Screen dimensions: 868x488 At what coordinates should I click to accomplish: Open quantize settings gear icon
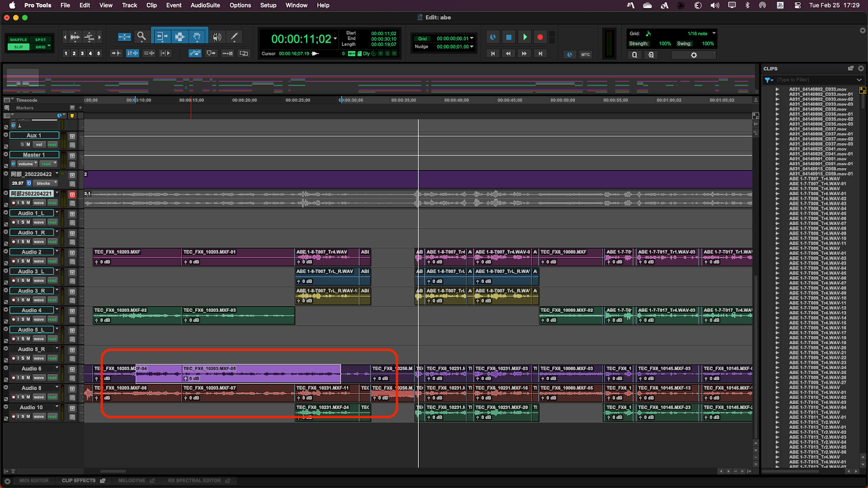pyautogui.click(x=693, y=55)
